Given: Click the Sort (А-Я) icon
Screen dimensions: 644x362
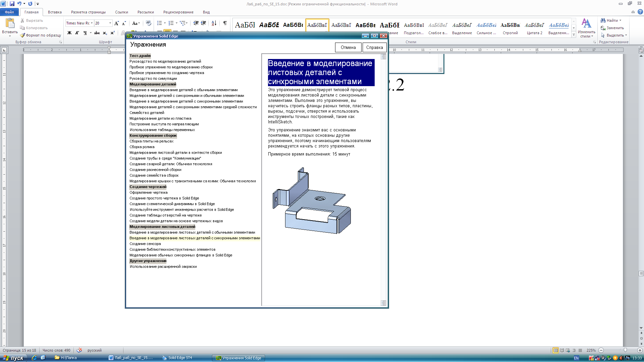Looking at the screenshot, I should (214, 23).
